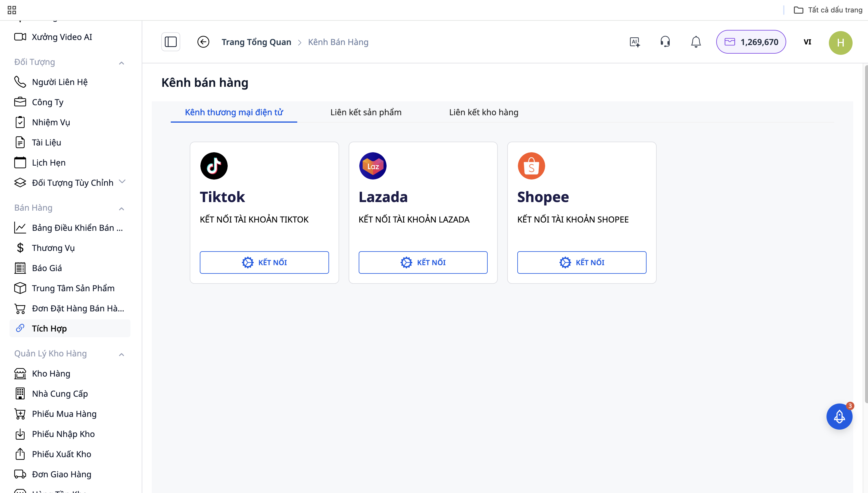Click KẾT NỐI button for Lazada
The width and height of the screenshot is (868, 493).
point(423,262)
